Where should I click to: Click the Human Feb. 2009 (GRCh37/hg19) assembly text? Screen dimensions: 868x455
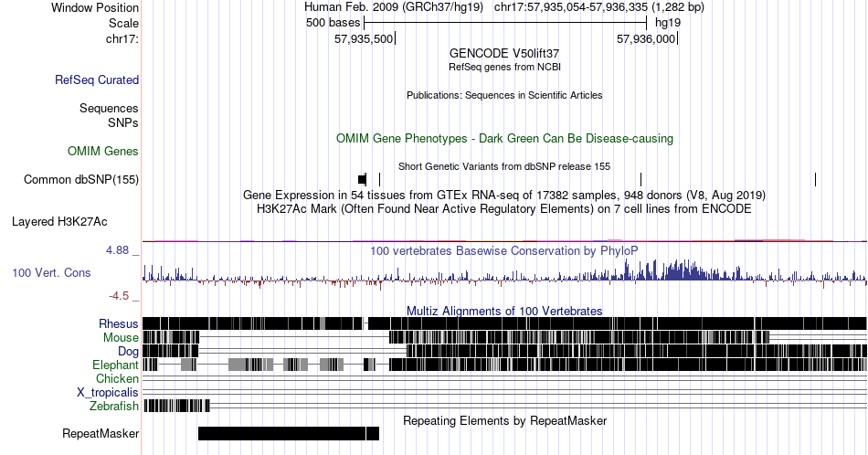tap(394, 7)
